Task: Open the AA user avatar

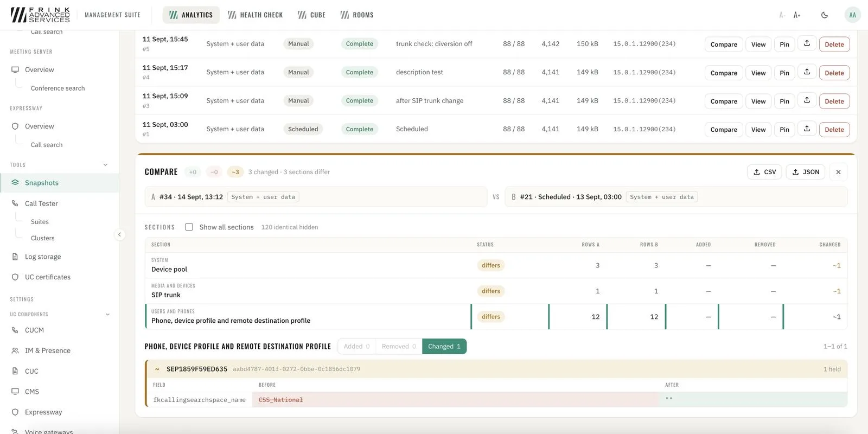Action: [852, 15]
